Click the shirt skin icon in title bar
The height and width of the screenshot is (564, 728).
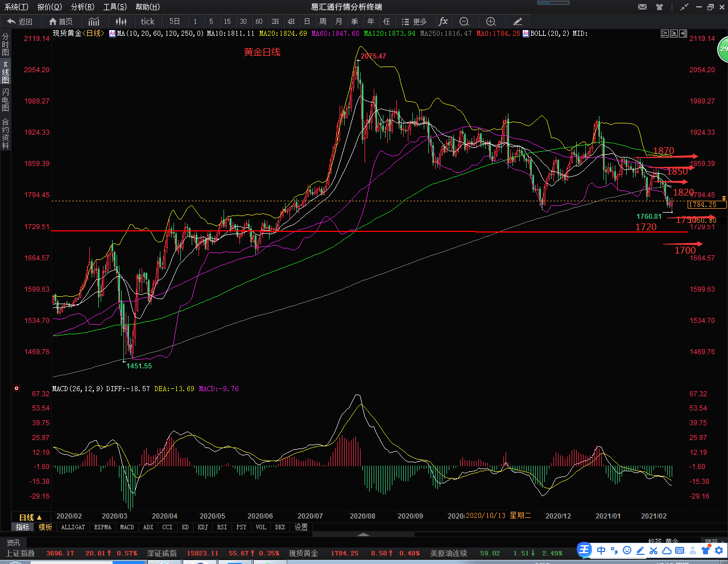(x=659, y=7)
